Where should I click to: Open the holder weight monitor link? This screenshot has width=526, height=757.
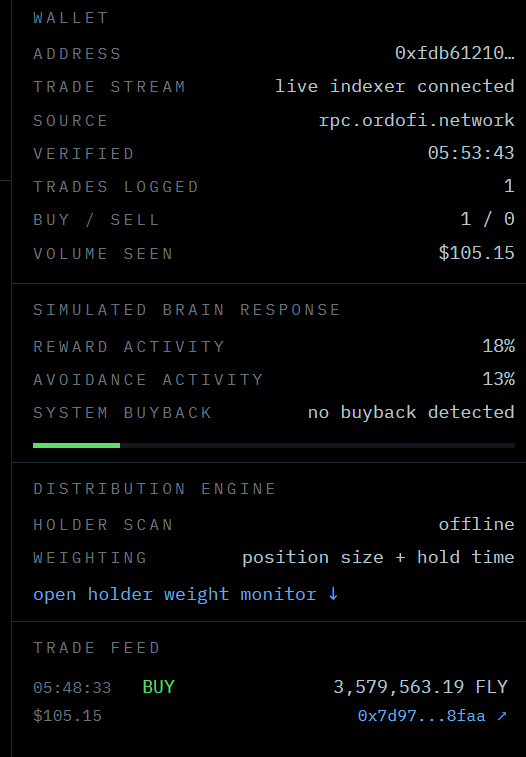pos(186,594)
